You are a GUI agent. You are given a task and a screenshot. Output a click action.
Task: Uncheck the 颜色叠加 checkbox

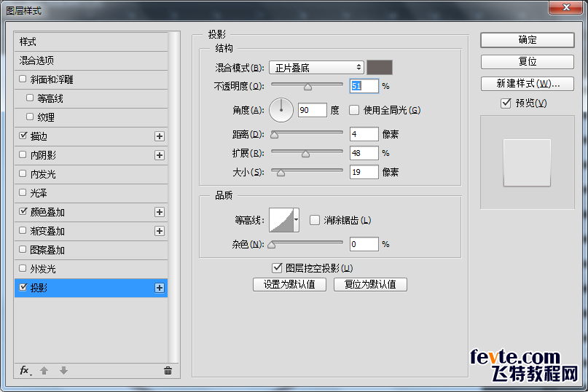click(x=23, y=211)
